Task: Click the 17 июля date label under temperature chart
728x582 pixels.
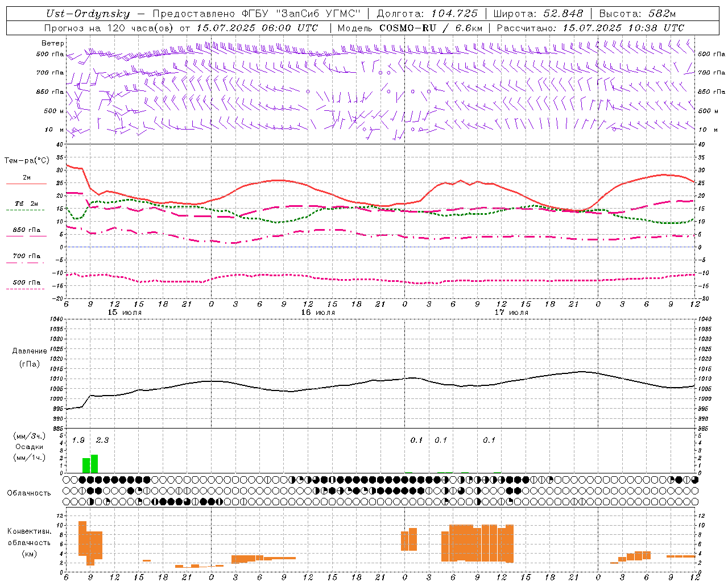Action: (511, 313)
